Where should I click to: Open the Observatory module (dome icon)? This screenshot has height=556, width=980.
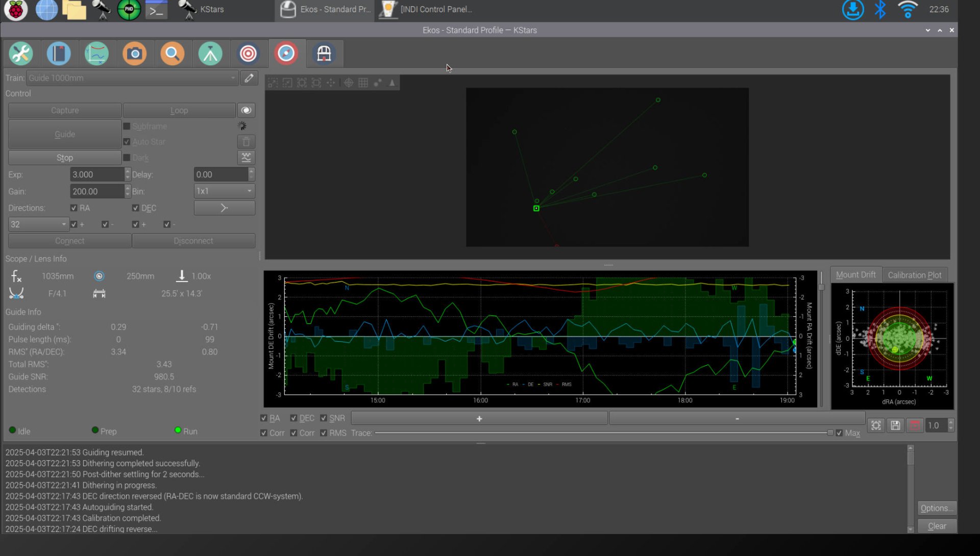click(324, 54)
